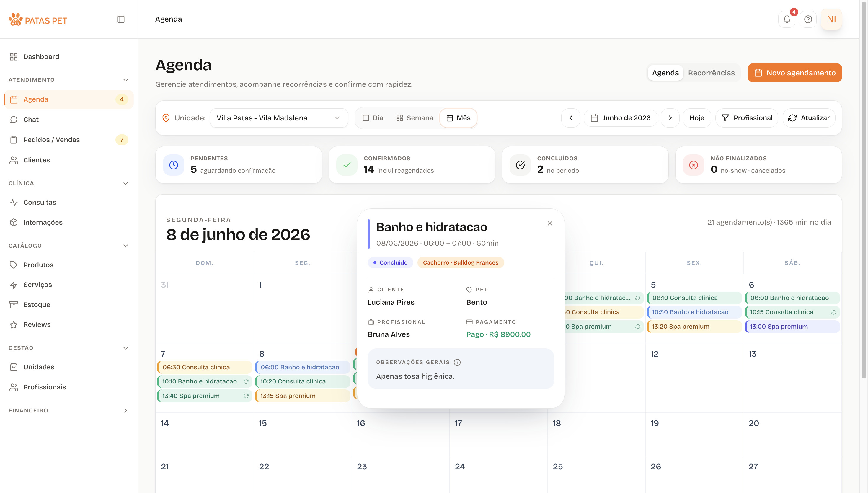This screenshot has width=868, height=493.
Task: Go to next month arrow
Action: click(x=670, y=118)
